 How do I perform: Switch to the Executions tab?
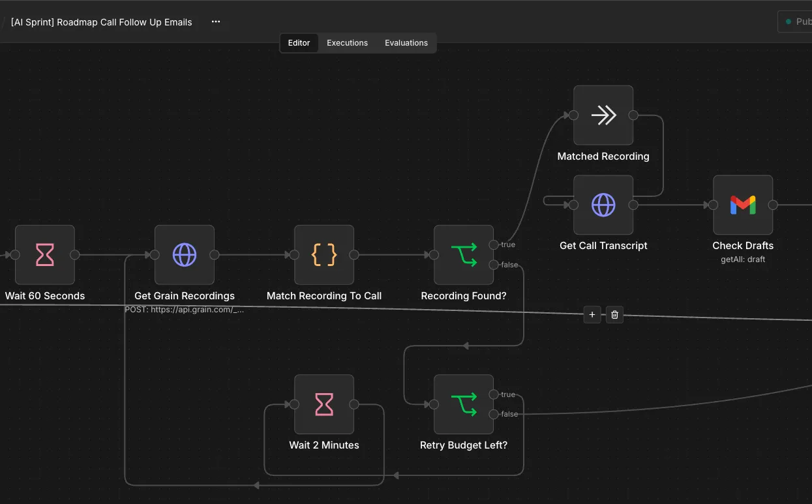[x=347, y=43]
